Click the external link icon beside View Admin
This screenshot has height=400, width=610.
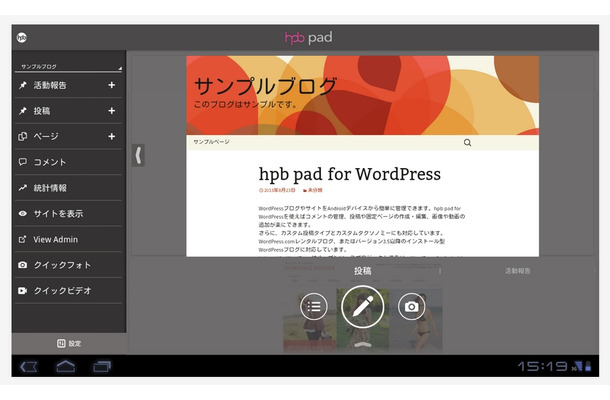tap(23, 239)
